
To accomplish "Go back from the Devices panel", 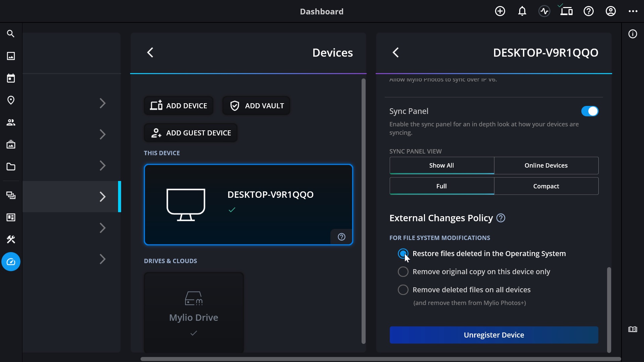I will tap(150, 52).
